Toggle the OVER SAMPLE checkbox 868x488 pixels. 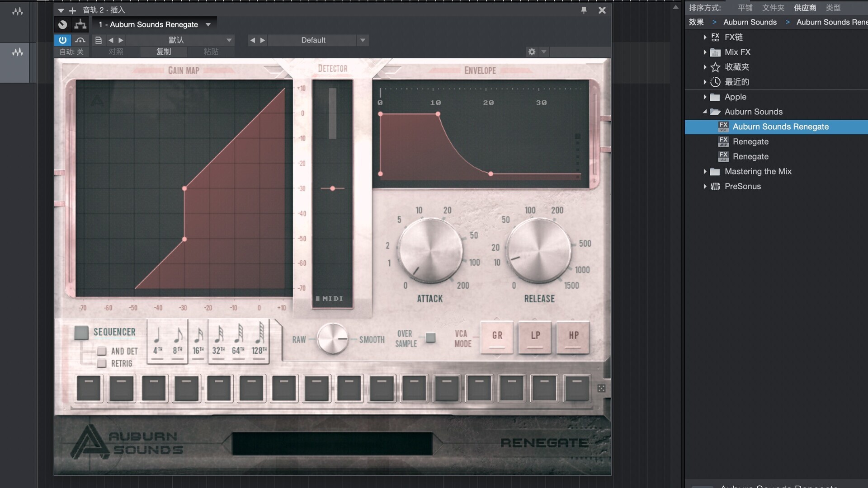tap(431, 338)
